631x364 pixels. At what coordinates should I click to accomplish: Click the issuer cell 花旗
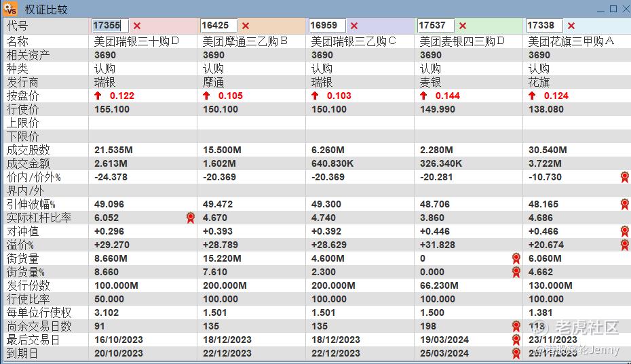pyautogui.click(x=539, y=82)
